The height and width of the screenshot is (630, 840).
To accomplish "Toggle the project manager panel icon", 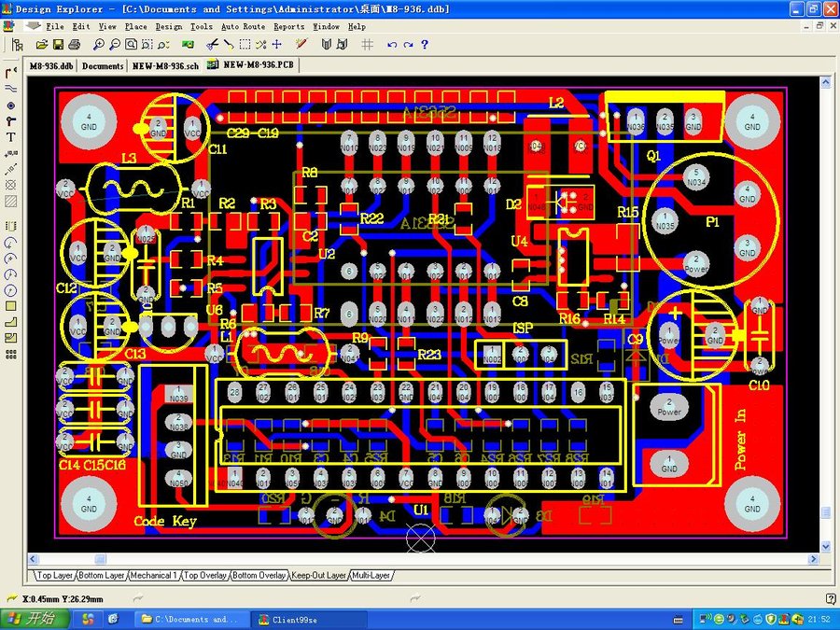I will click(17, 44).
